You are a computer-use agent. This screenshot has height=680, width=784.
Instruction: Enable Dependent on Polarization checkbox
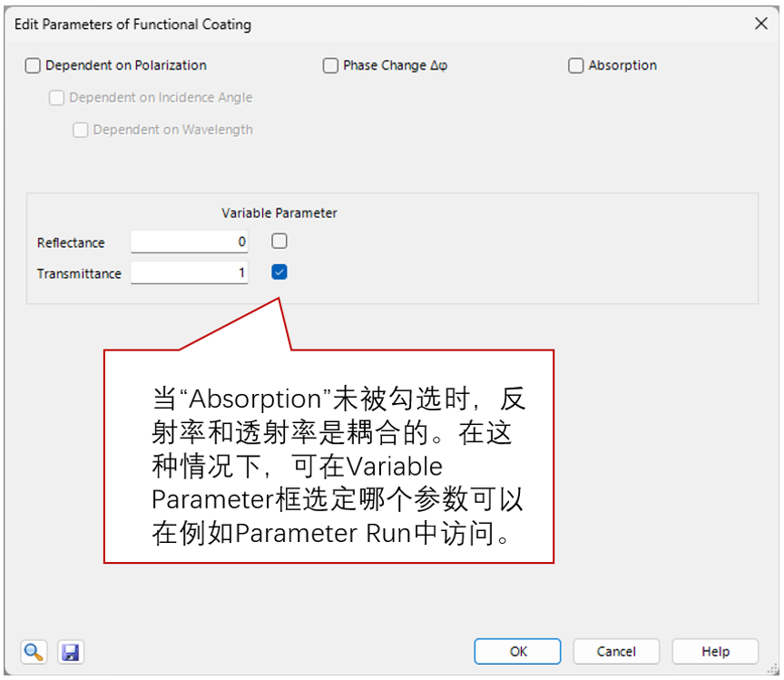click(x=33, y=65)
